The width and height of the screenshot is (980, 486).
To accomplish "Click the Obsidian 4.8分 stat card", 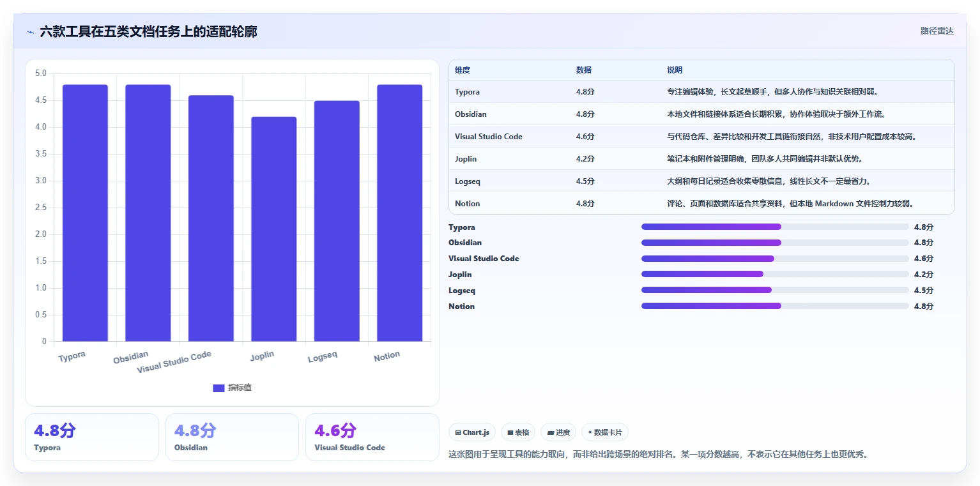I will [x=232, y=437].
